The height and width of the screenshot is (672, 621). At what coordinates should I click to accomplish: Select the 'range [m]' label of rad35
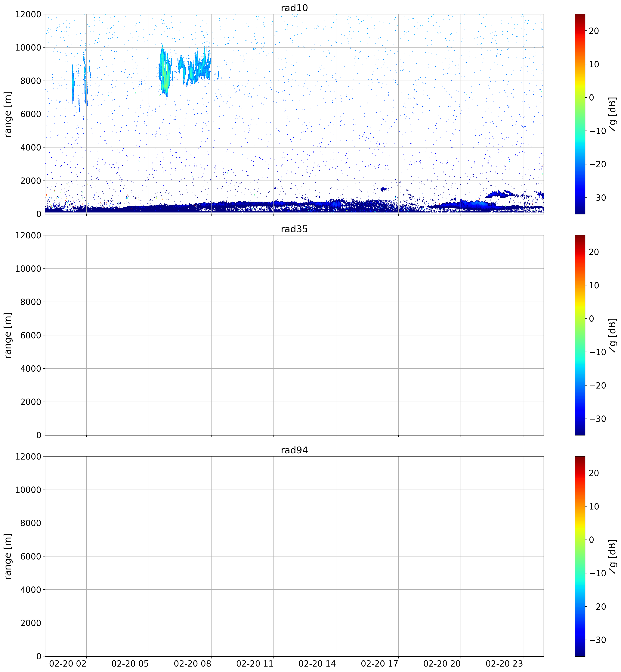(8, 335)
